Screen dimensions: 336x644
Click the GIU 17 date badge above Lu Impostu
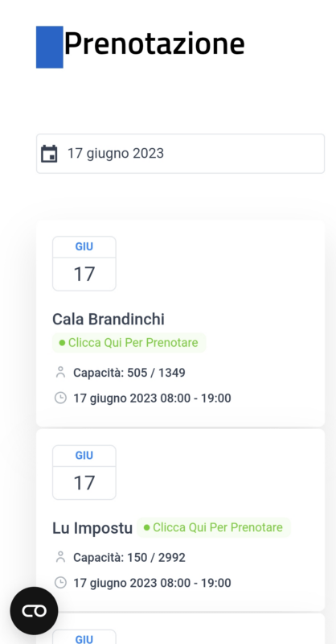click(x=84, y=473)
